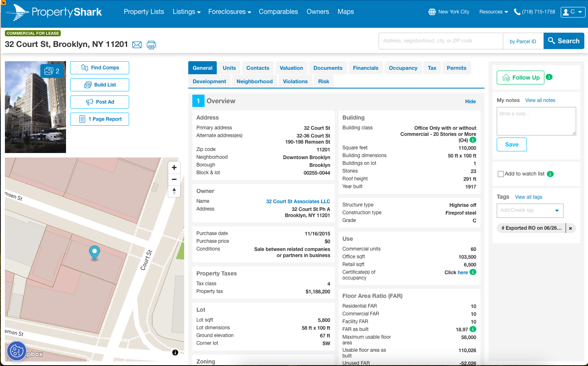The width and height of the screenshot is (588, 366).
Task: Open cookie settings icon on map
Action: 17,351
